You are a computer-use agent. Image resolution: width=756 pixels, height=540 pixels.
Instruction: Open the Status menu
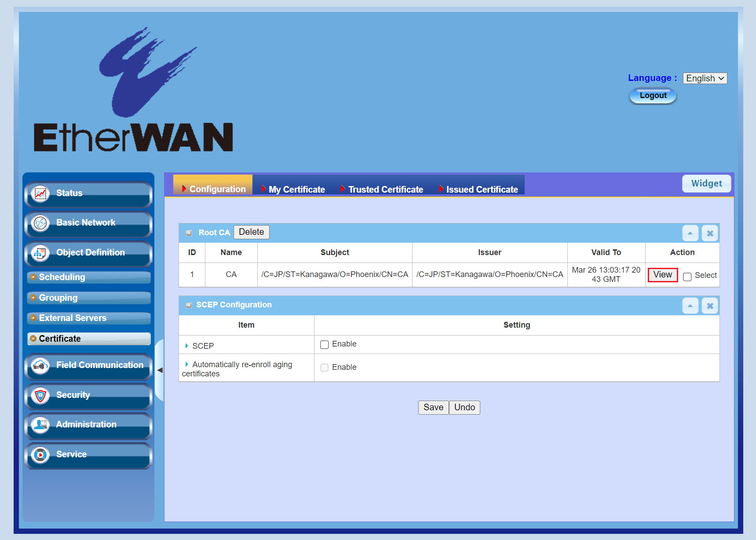point(88,194)
